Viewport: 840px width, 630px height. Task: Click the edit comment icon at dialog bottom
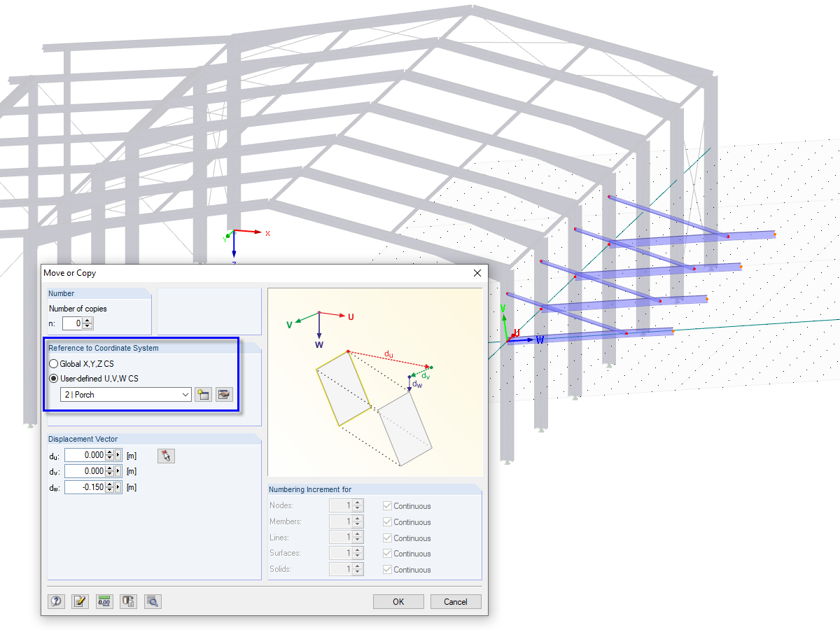(80, 601)
